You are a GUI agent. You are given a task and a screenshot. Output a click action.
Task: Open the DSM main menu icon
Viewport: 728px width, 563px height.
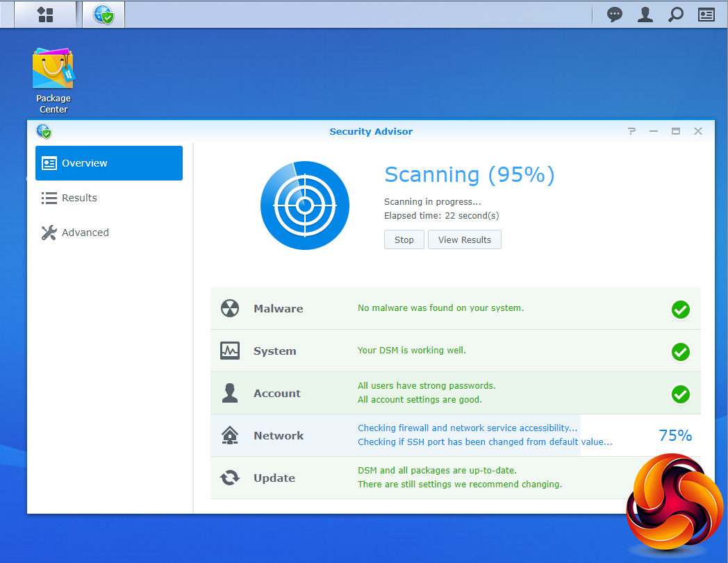45,15
